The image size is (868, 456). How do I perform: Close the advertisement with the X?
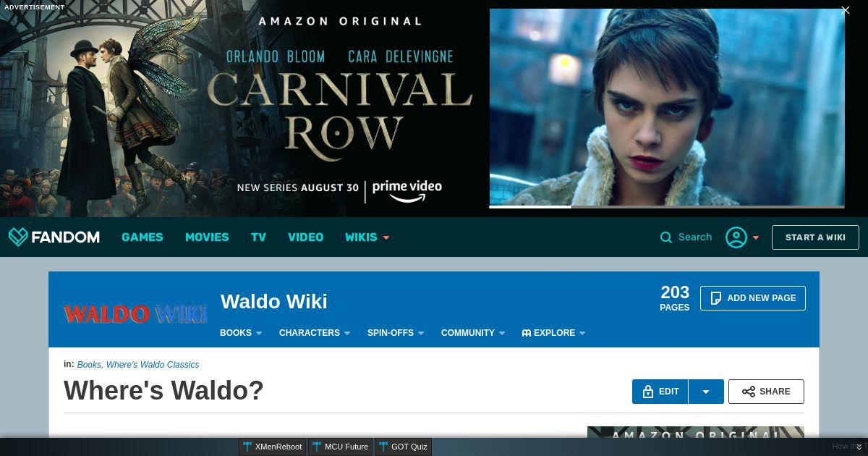[845, 10]
